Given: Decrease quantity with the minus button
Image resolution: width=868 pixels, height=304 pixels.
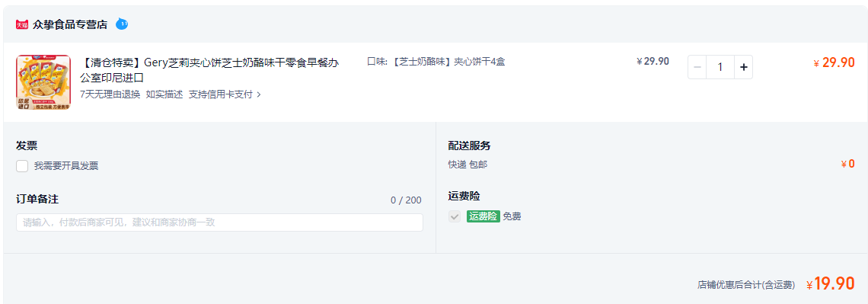Looking at the screenshot, I should (697, 67).
